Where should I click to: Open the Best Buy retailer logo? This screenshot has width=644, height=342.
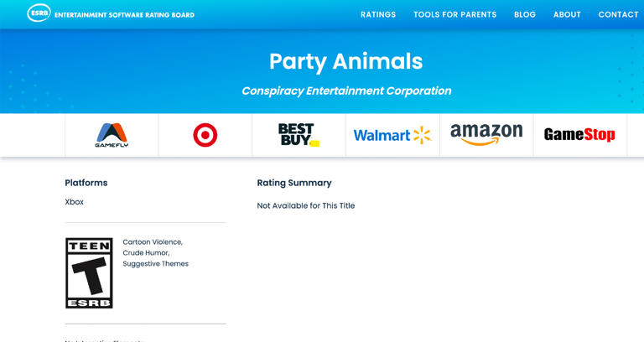pos(299,135)
